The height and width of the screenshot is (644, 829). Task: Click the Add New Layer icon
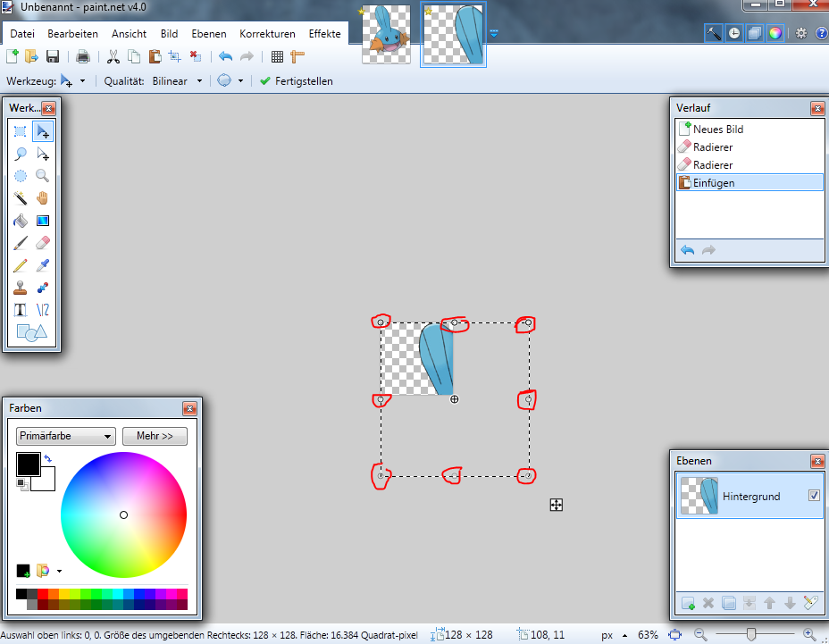point(688,604)
